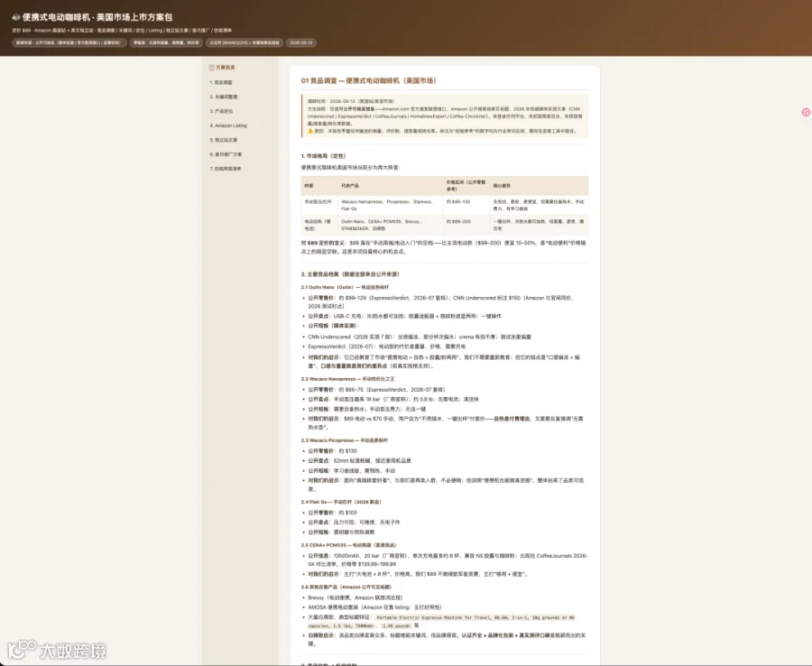Viewport: 812px width, 666px height.
Task: Click the bullet starting with AMOSA 便携电动套装
Action: [x=374, y=607]
